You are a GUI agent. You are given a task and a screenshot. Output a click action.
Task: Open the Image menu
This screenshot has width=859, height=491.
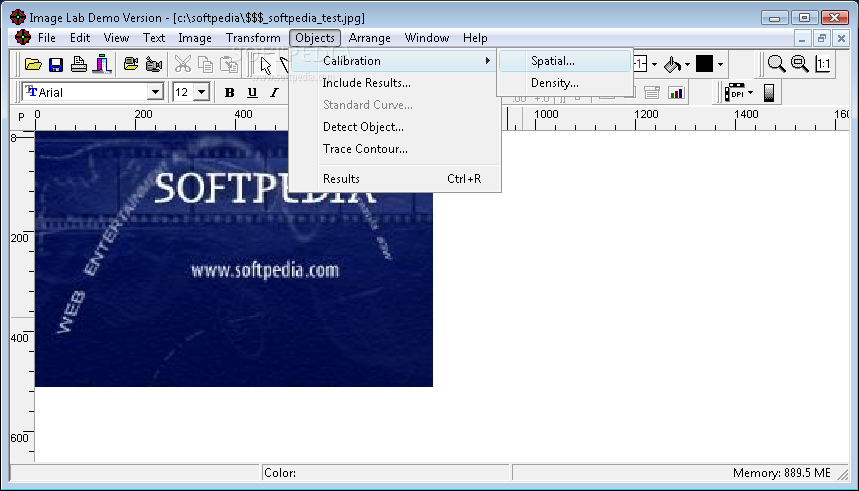pos(195,38)
